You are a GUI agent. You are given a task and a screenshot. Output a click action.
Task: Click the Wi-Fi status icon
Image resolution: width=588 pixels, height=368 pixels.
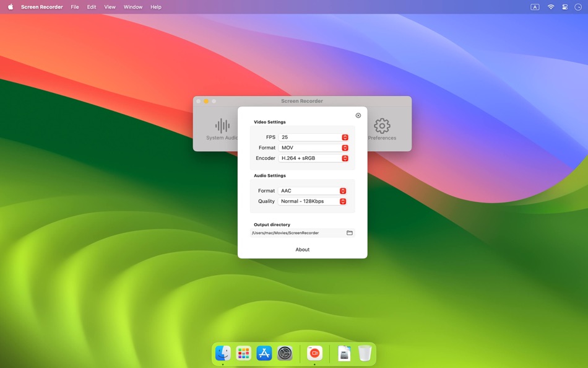click(550, 7)
